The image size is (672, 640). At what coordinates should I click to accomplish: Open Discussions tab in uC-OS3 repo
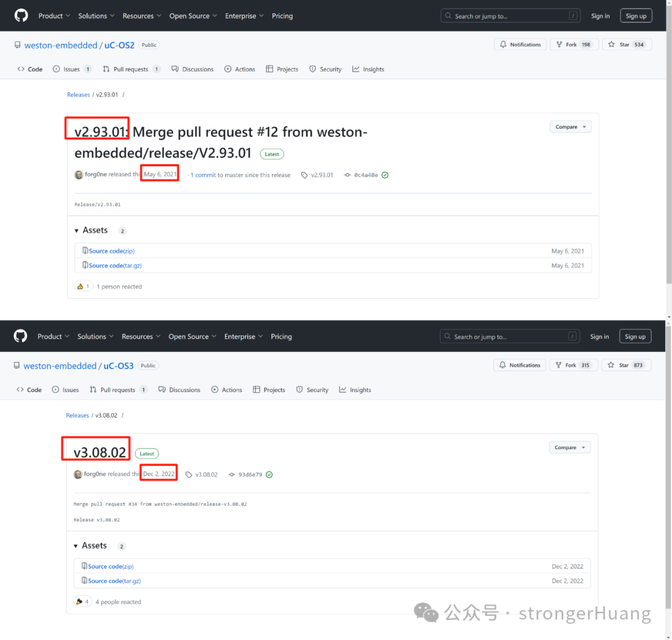coord(179,389)
